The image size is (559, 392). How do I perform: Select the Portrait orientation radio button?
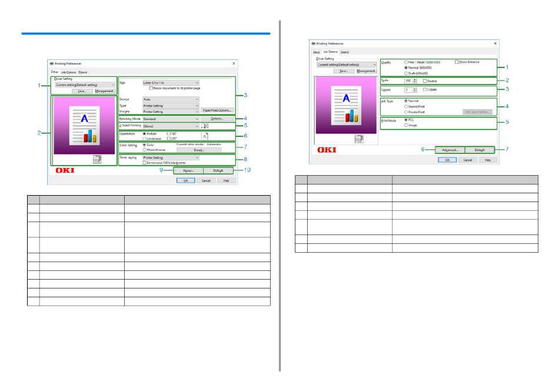144,133
